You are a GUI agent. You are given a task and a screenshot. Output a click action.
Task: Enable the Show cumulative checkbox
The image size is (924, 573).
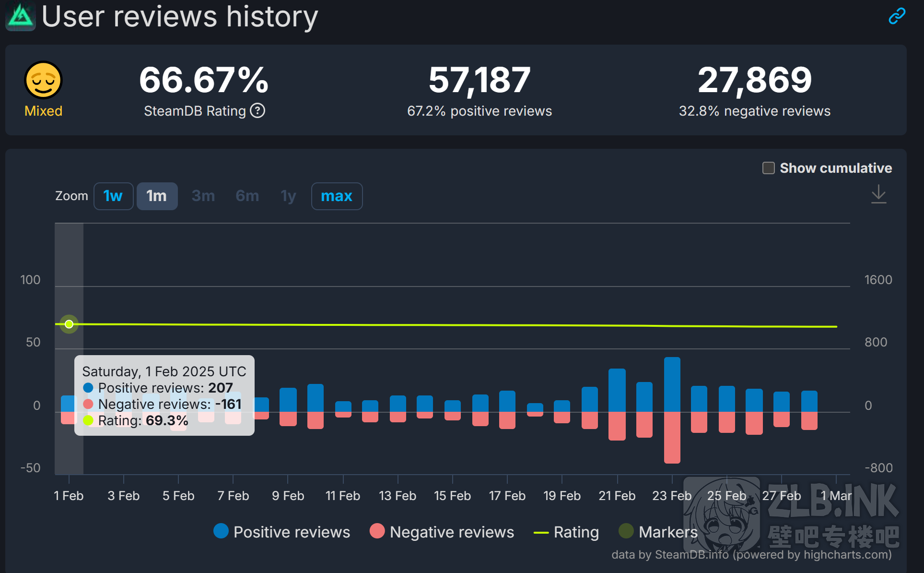tap(768, 168)
